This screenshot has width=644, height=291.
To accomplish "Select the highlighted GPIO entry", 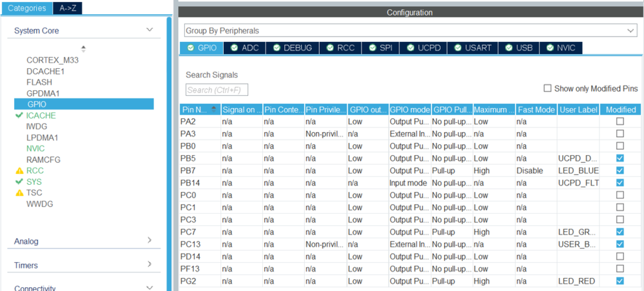I will pos(84,104).
